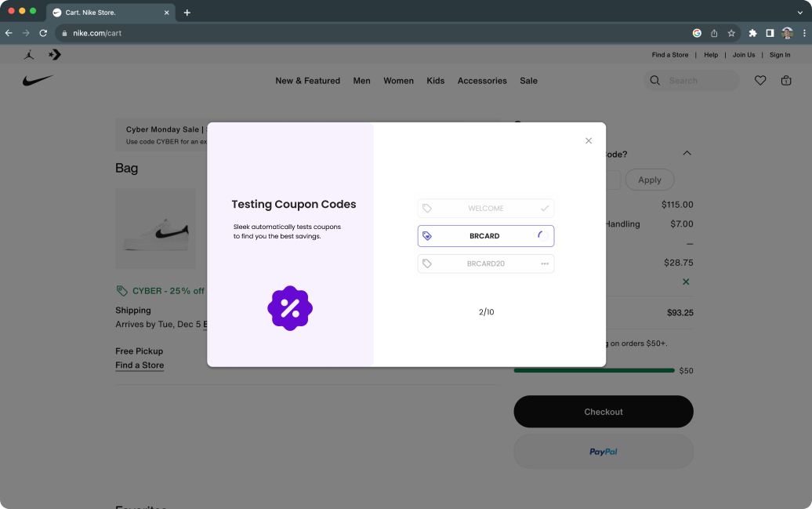
Task: Close the Cart. Nike Store tab
Action: pos(166,13)
